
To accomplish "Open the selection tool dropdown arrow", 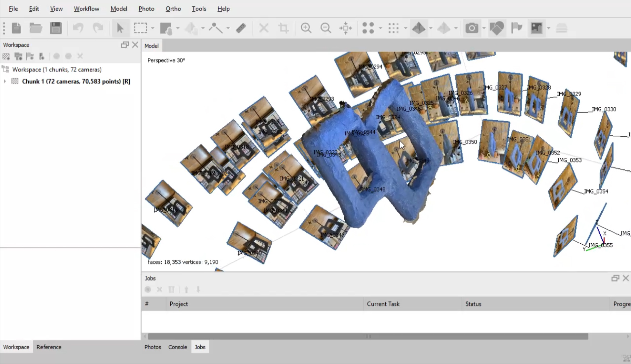I will tap(153, 28).
